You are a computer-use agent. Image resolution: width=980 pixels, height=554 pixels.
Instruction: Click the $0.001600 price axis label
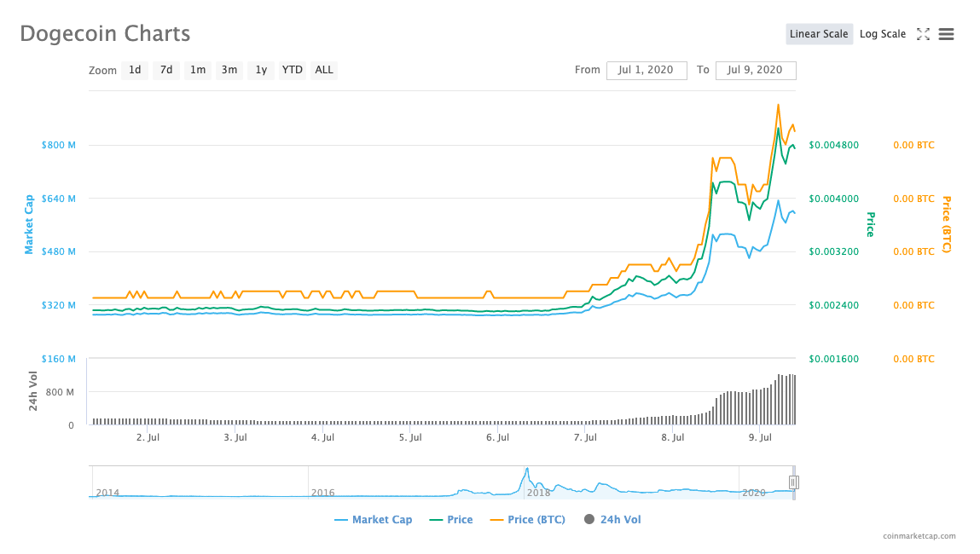coord(834,359)
